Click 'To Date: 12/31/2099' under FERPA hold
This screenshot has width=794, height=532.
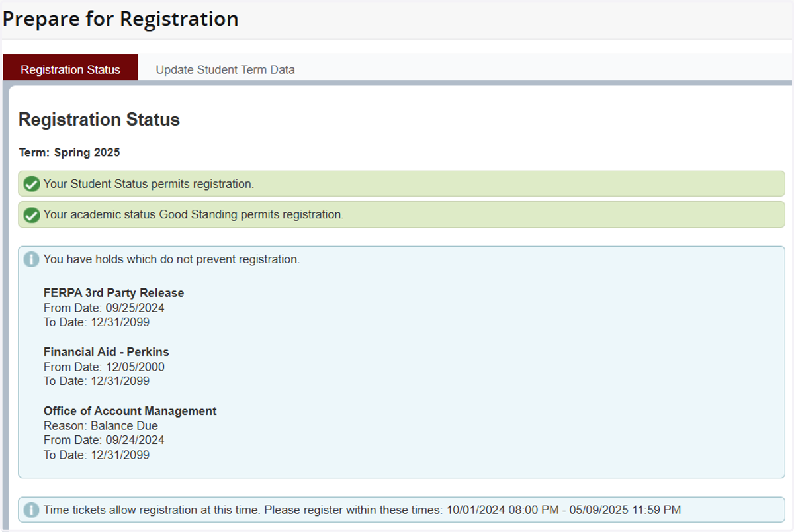pos(97,322)
